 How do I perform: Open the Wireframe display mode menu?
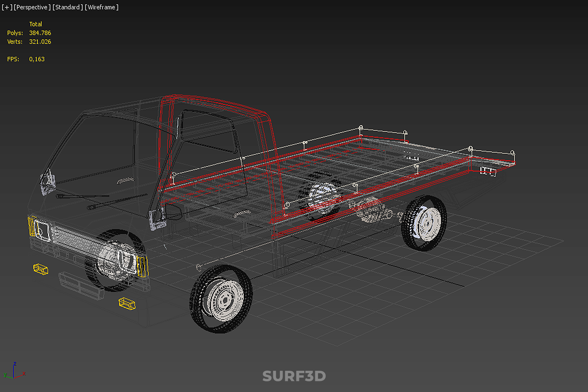102,7
